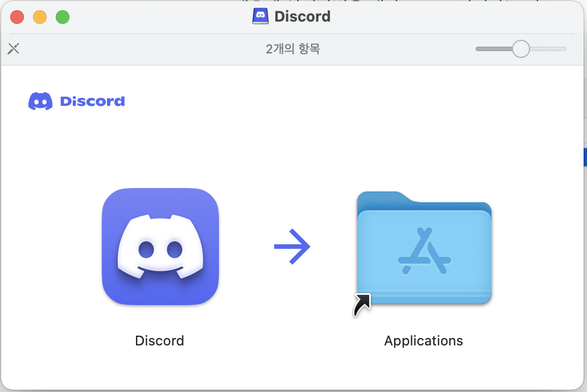Screen dimensions: 587x392
Task: Minimize the Discord window with the yellow button
Action: (x=40, y=17)
